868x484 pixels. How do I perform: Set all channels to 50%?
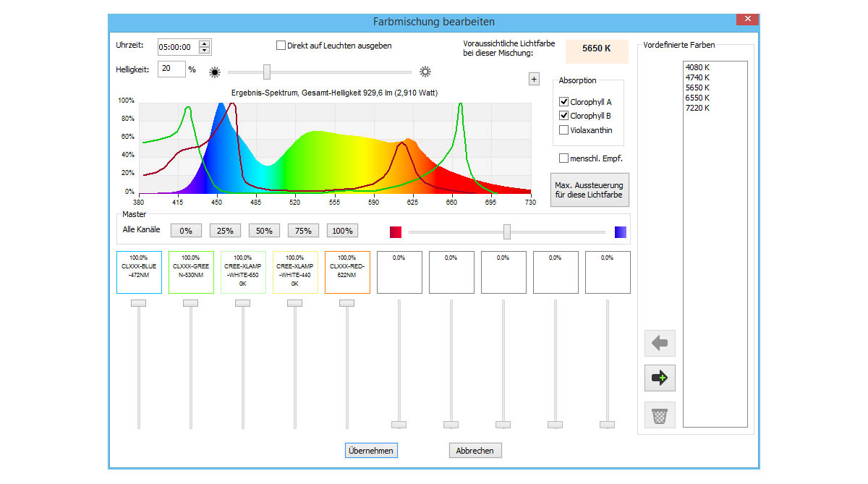pyautogui.click(x=264, y=231)
